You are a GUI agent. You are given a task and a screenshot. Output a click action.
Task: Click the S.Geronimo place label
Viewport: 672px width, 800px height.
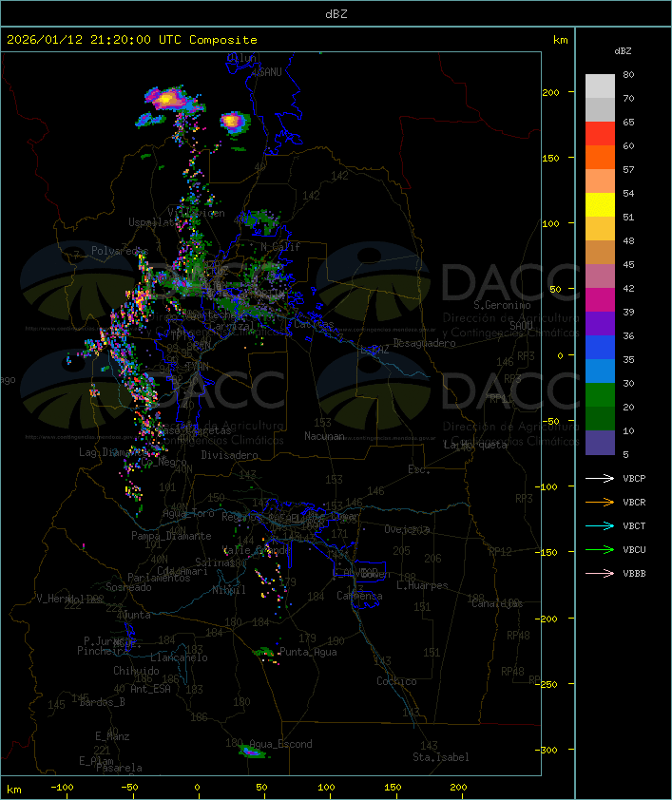coord(502,305)
